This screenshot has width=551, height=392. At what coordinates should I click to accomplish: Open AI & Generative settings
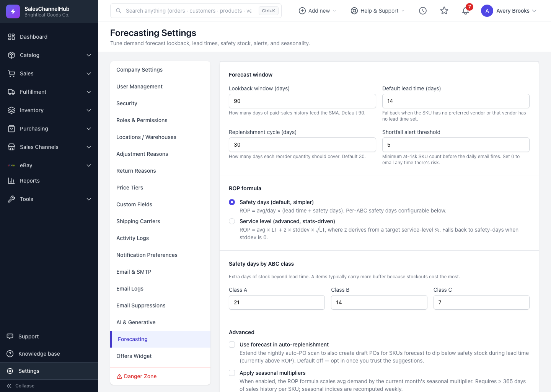click(x=160, y=322)
